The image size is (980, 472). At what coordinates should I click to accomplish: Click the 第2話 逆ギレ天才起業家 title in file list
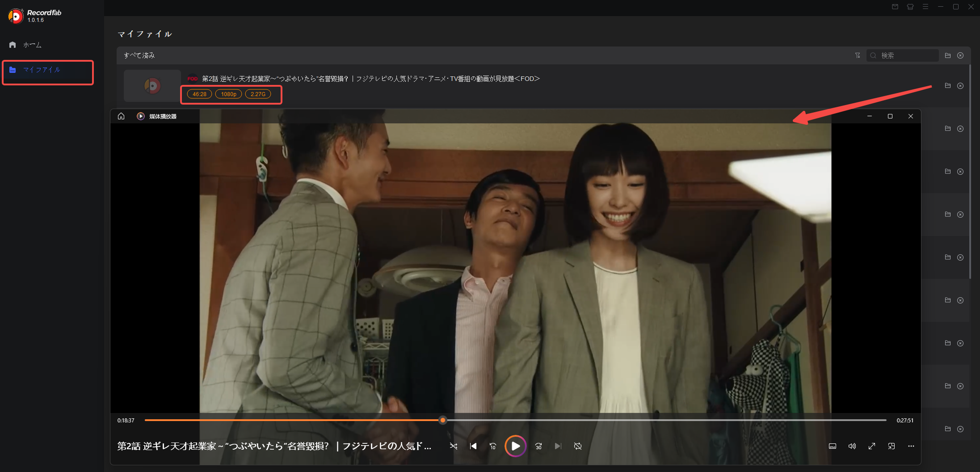click(x=371, y=79)
